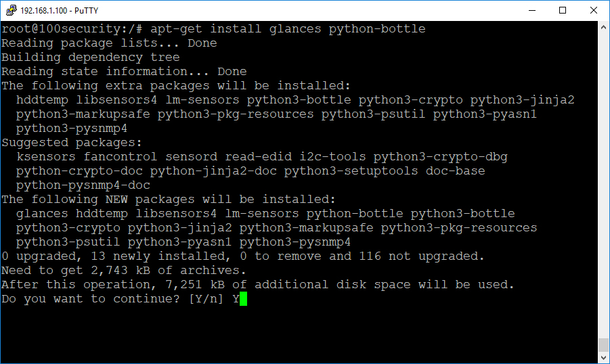This screenshot has width=610, height=364.
Task: Minimize the PuTTY window
Action: tap(532, 10)
